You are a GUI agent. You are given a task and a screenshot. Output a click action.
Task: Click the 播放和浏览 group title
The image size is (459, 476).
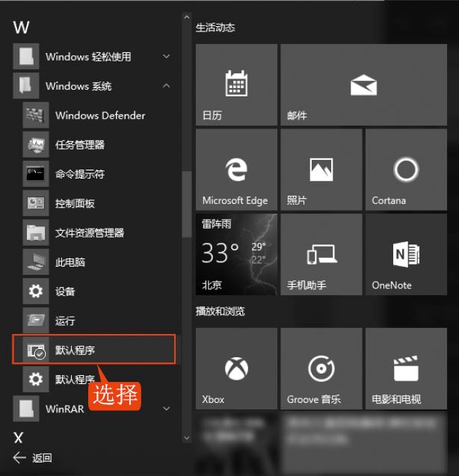coord(221,311)
